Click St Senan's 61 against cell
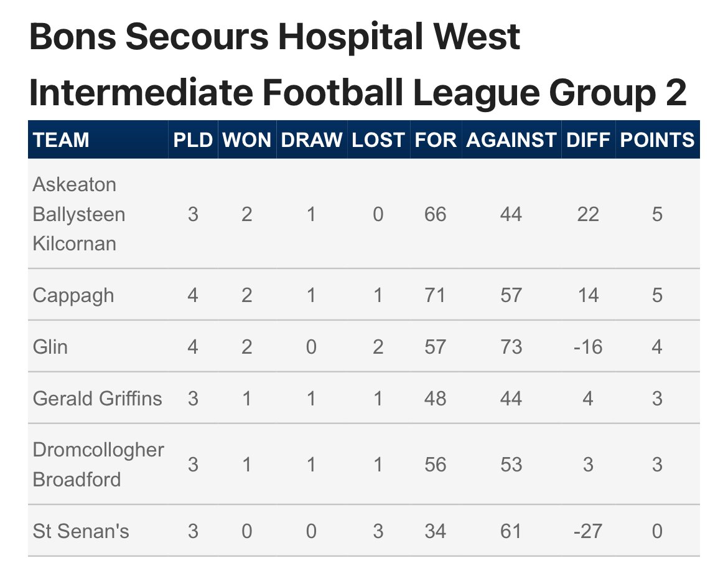 pos(511,531)
